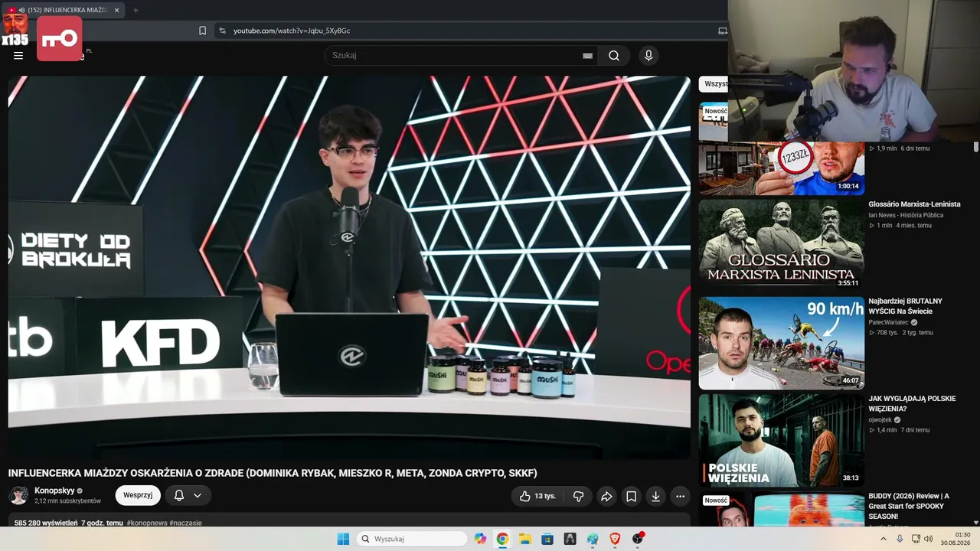The height and width of the screenshot is (551, 980).
Task: Select the Wszystkie filter chip
Action: (715, 84)
